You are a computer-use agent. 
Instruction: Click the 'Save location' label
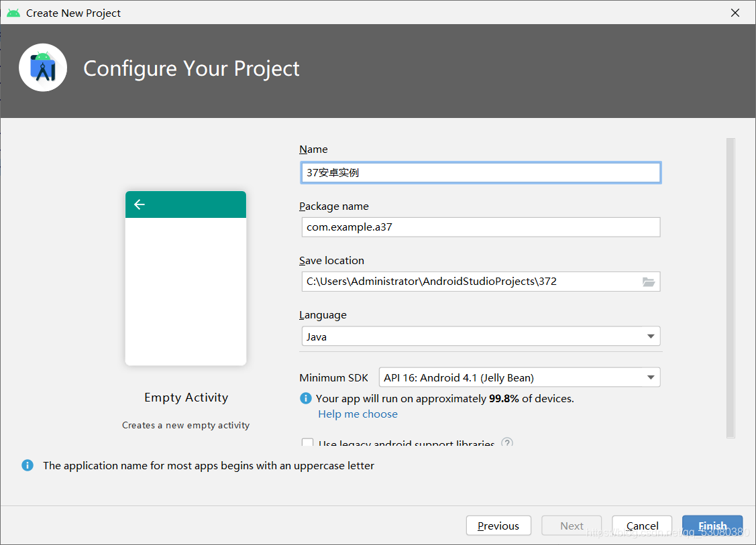[331, 261]
